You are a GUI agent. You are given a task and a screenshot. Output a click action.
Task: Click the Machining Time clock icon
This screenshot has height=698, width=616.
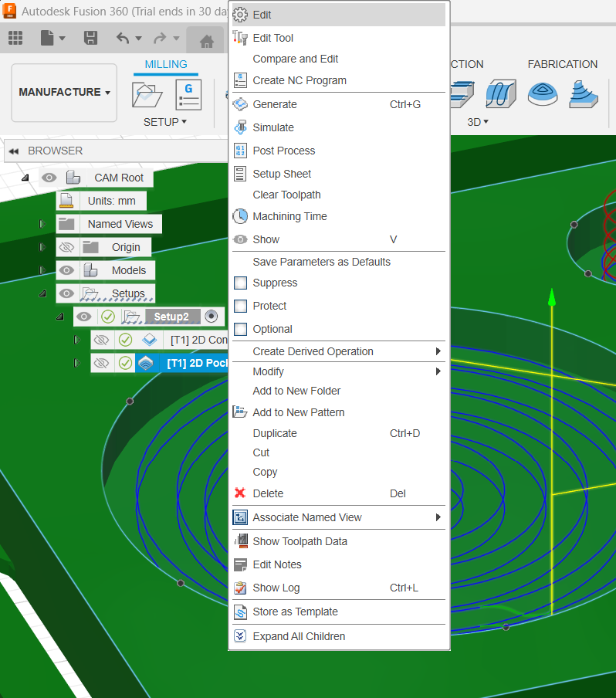tap(240, 216)
